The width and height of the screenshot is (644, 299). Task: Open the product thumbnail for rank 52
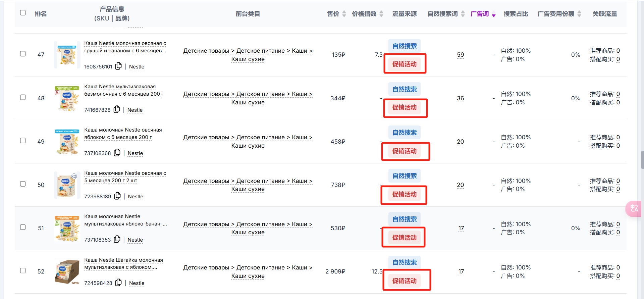coord(67,271)
